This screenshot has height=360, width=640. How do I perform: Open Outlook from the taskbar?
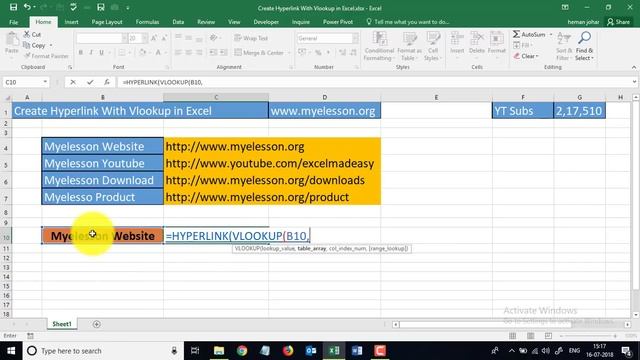(311, 351)
